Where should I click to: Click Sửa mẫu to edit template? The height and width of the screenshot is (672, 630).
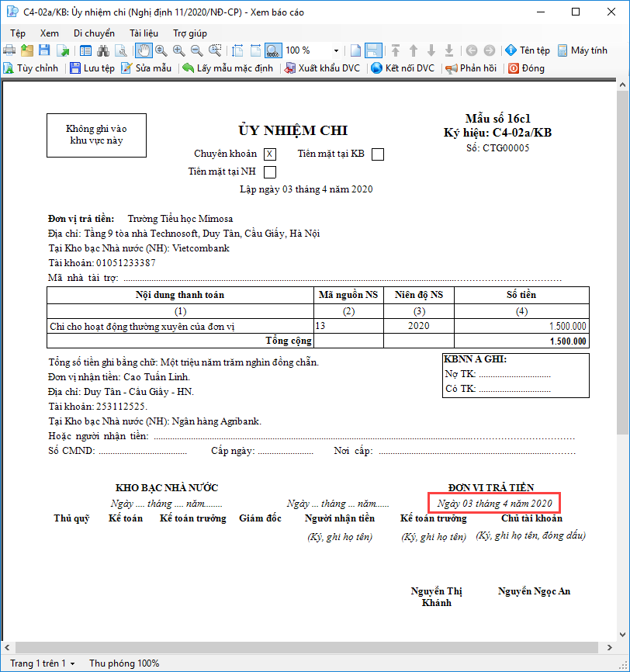[x=147, y=68]
